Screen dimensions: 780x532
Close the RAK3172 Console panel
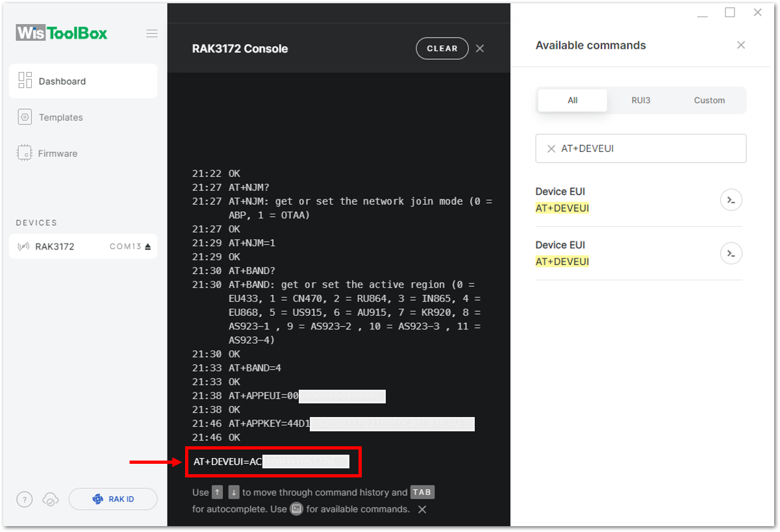point(480,49)
